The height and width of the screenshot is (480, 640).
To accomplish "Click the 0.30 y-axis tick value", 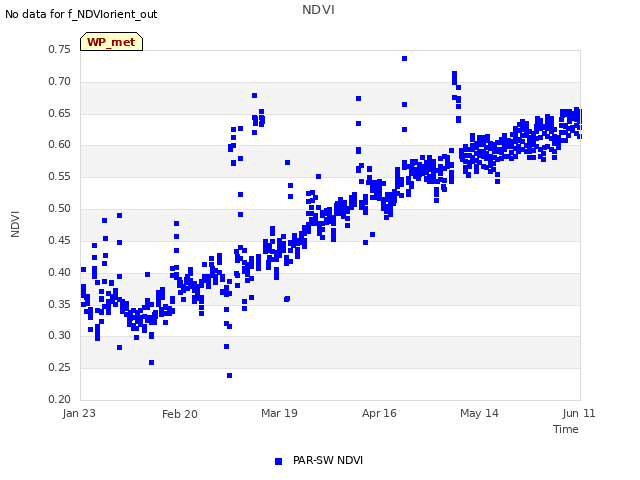I will pyautogui.click(x=60, y=336).
